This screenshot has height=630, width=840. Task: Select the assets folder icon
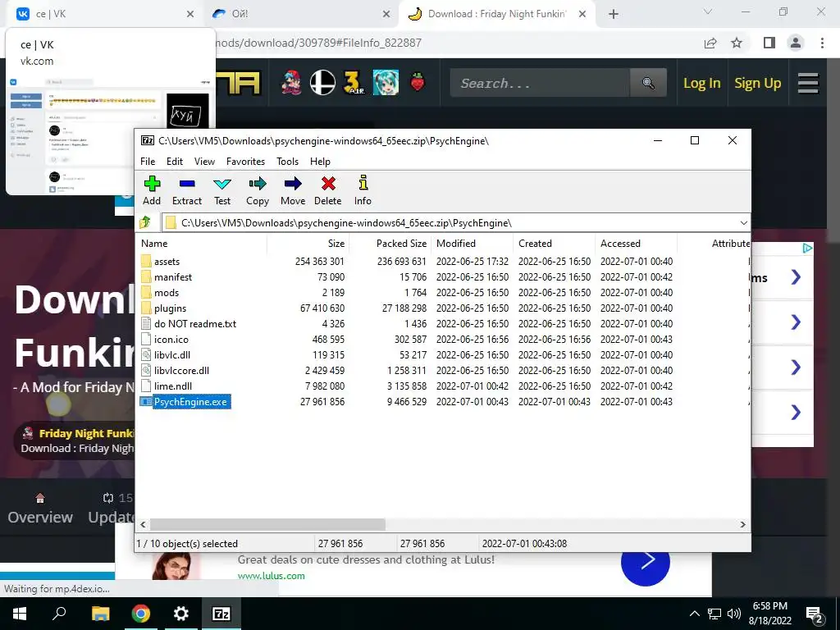(146, 262)
